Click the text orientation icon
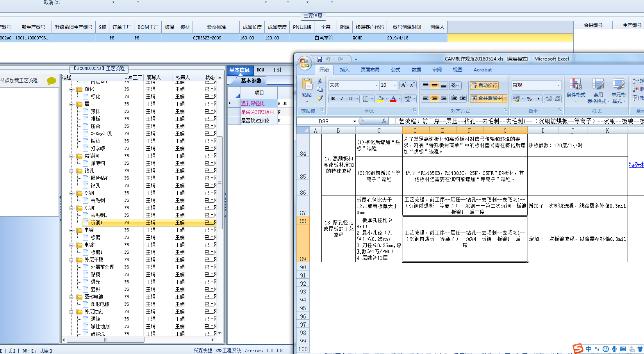This screenshot has width=644, height=354. [454, 85]
